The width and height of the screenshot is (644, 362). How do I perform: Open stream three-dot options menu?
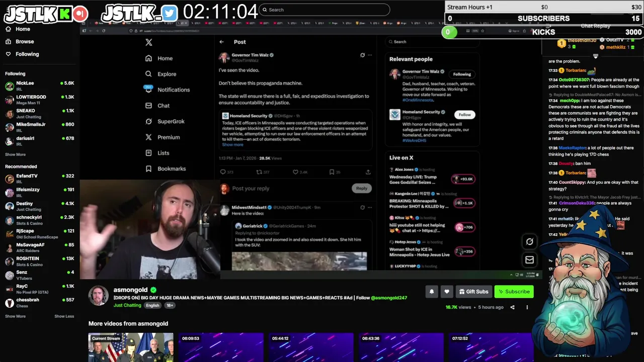point(527,307)
